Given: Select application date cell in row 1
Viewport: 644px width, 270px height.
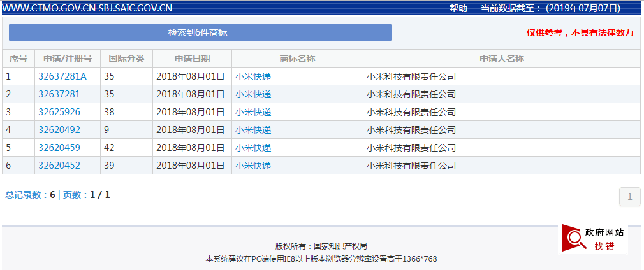Looking at the screenshot, I should 192,76.
